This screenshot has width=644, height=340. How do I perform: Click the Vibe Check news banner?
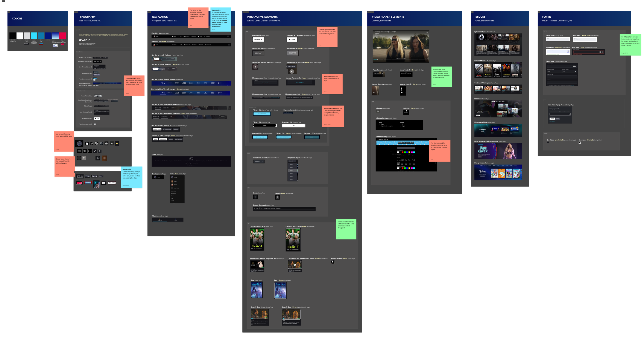coord(498,151)
